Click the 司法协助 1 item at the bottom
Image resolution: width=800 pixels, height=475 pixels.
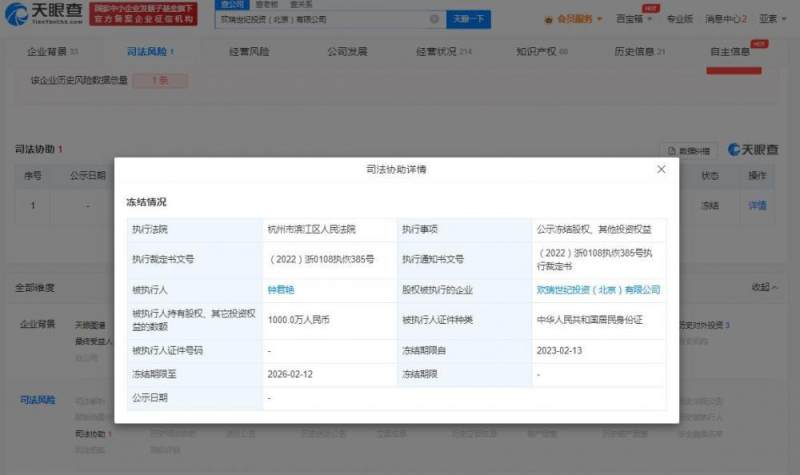[x=93, y=434]
